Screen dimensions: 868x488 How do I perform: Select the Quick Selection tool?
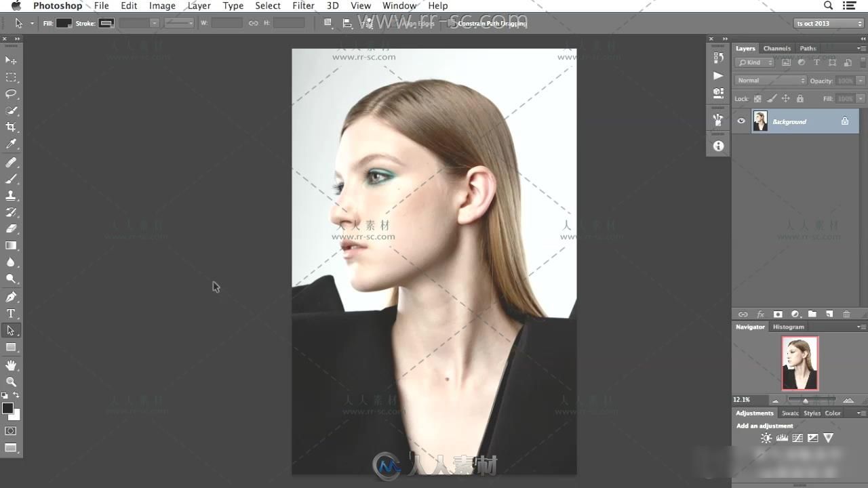tap(11, 110)
